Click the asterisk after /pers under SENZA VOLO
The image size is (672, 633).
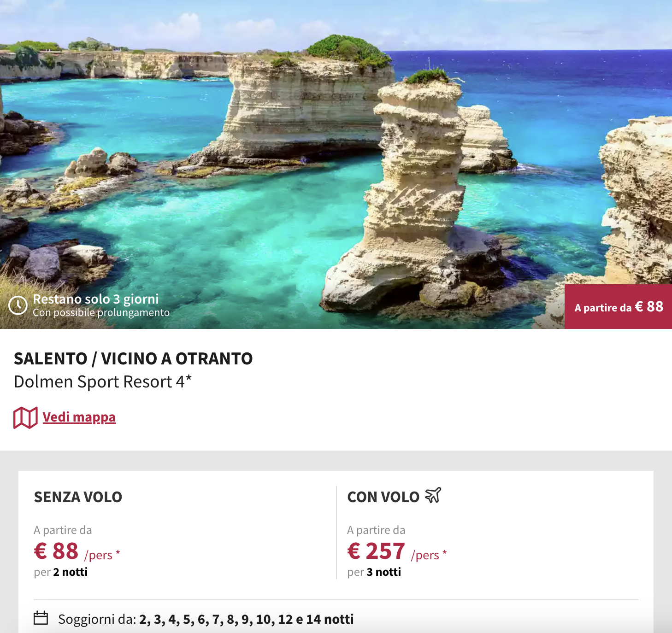pyautogui.click(x=118, y=552)
